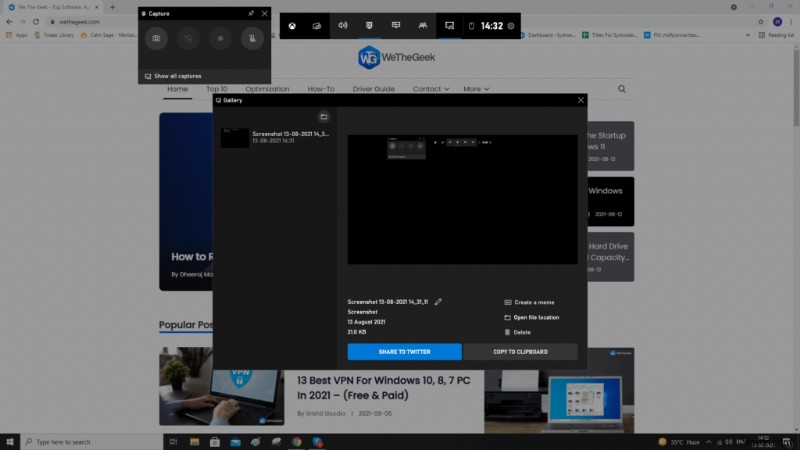
Task: Open a new Chrome tab
Action: click(112, 7)
